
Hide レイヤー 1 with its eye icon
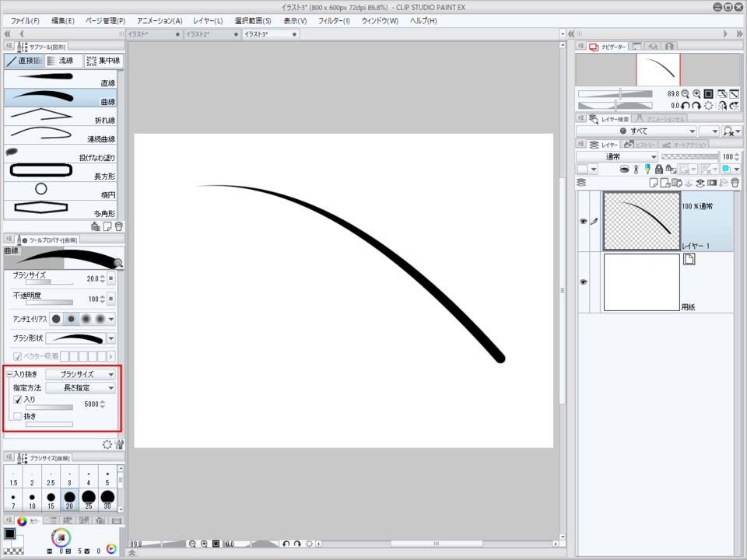584,222
